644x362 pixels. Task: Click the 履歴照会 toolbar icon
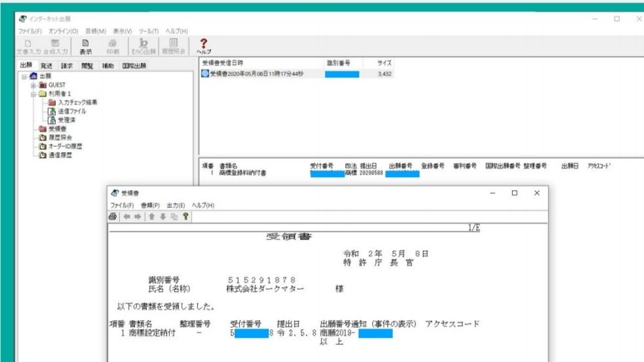[x=173, y=47]
